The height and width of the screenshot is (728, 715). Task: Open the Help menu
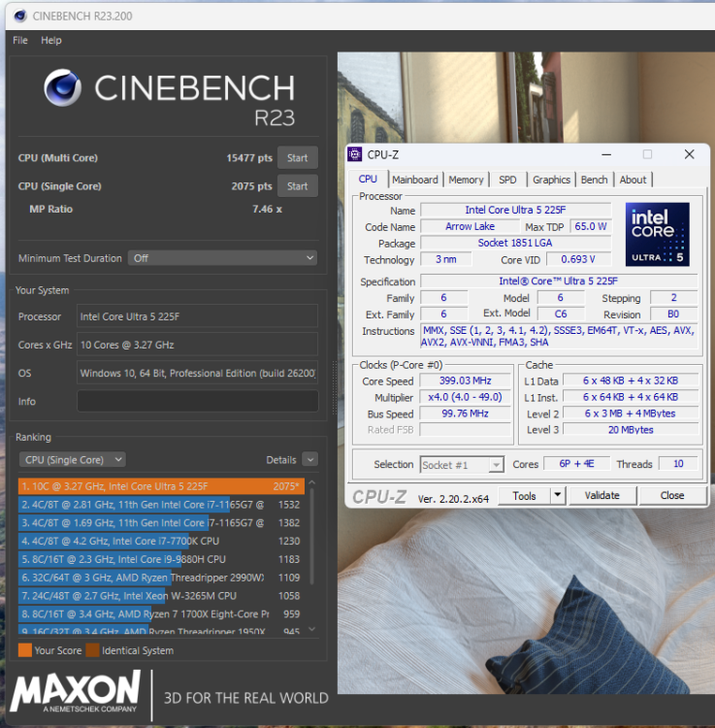pyautogui.click(x=51, y=41)
